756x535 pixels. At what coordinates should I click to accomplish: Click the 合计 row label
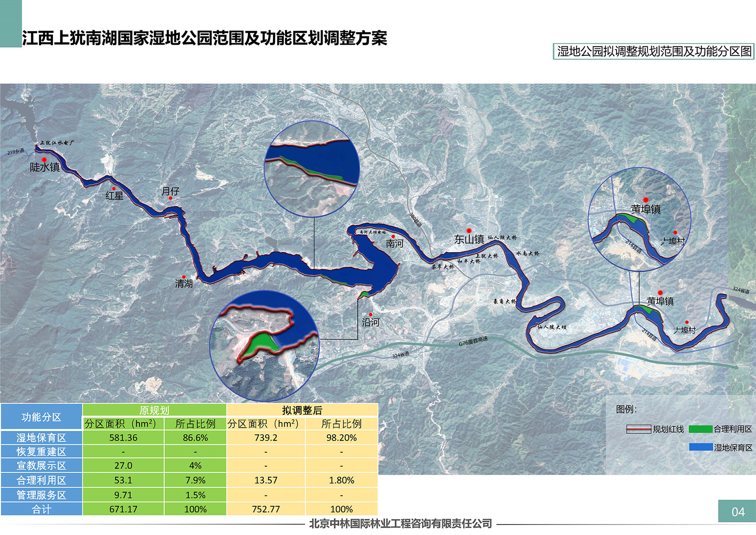tap(41, 509)
